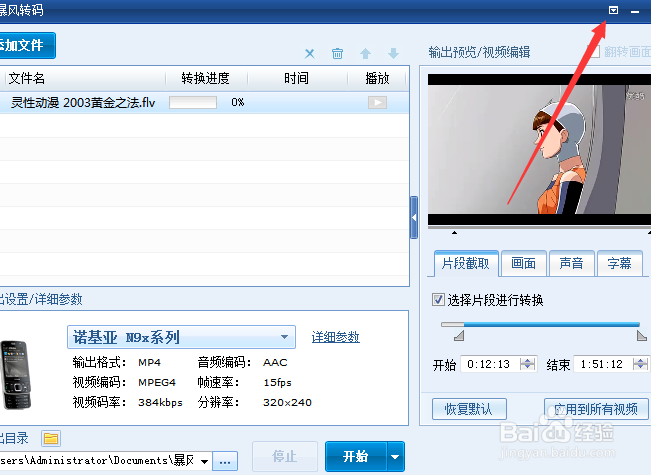The height and width of the screenshot is (475, 651).
Task: Expand the 开始 button dropdown arrow
Action: (395, 456)
